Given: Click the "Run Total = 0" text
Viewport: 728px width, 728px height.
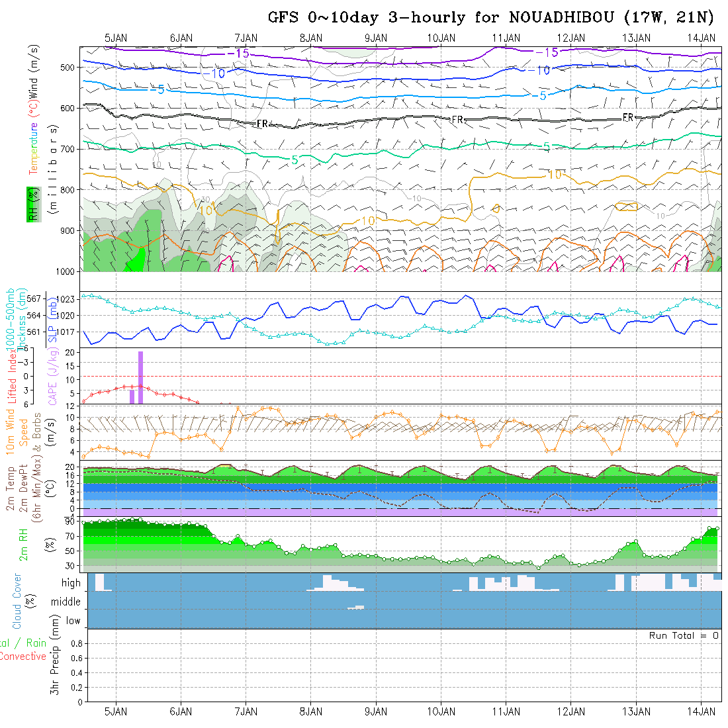Looking at the screenshot, I should pos(684,635).
